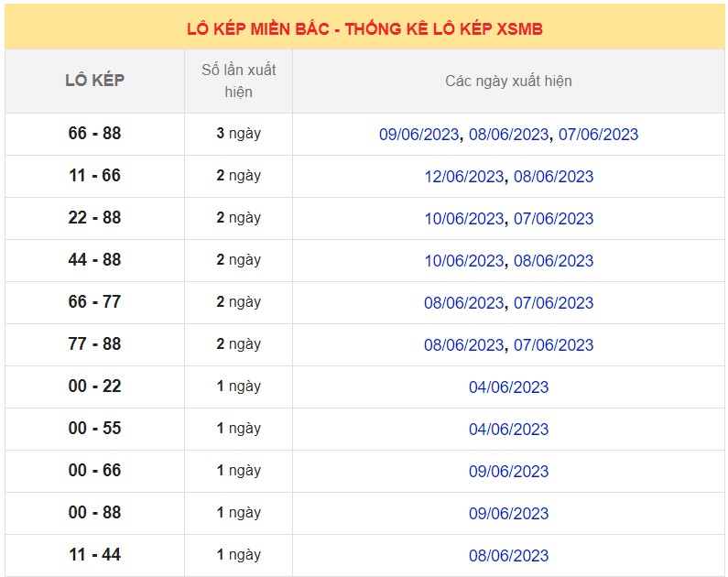Viewport: 728px width, 577px height.
Task: Open the 12/06/2023 date link
Action: pyautogui.click(x=464, y=177)
